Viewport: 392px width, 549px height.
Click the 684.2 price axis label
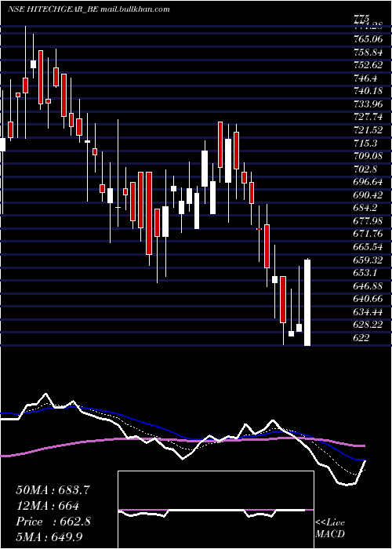pos(366,208)
